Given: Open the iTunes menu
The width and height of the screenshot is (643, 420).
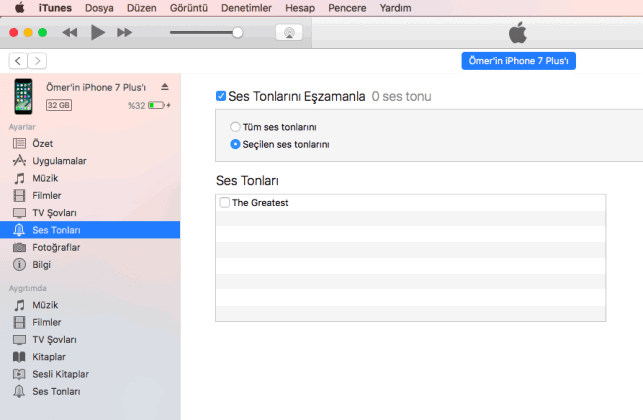Looking at the screenshot, I should (x=55, y=8).
